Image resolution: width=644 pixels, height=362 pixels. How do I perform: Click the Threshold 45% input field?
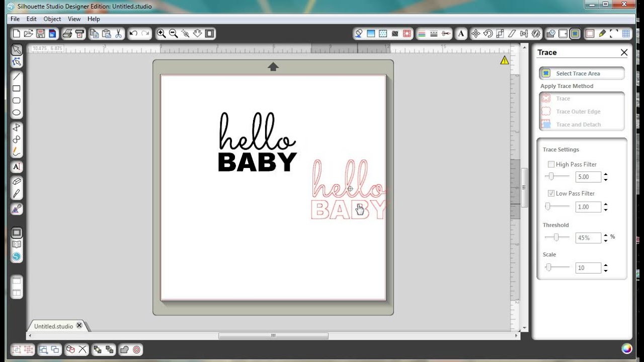[x=588, y=238]
